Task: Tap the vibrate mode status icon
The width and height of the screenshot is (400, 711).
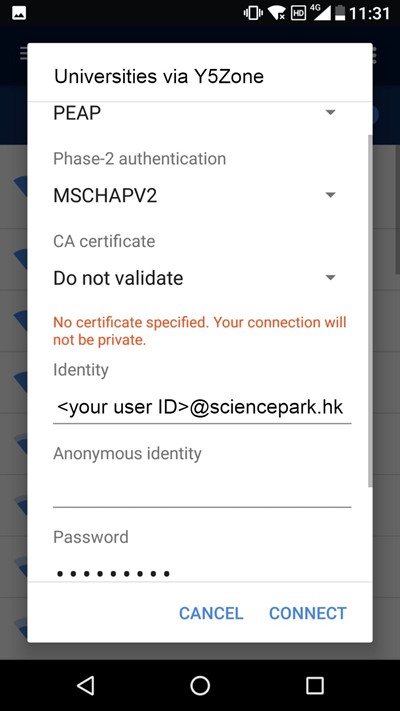Action: click(x=253, y=13)
